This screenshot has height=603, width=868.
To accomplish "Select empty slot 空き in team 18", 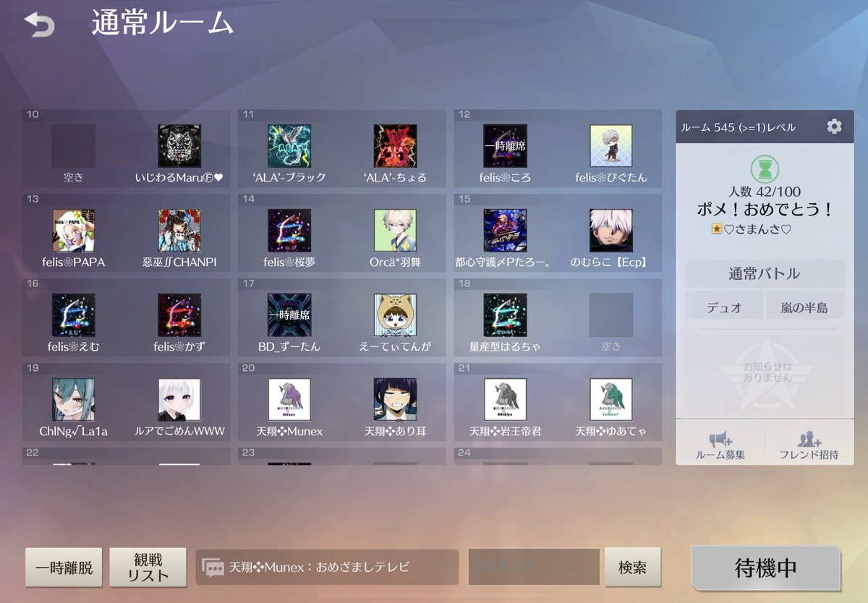I will 611,315.
